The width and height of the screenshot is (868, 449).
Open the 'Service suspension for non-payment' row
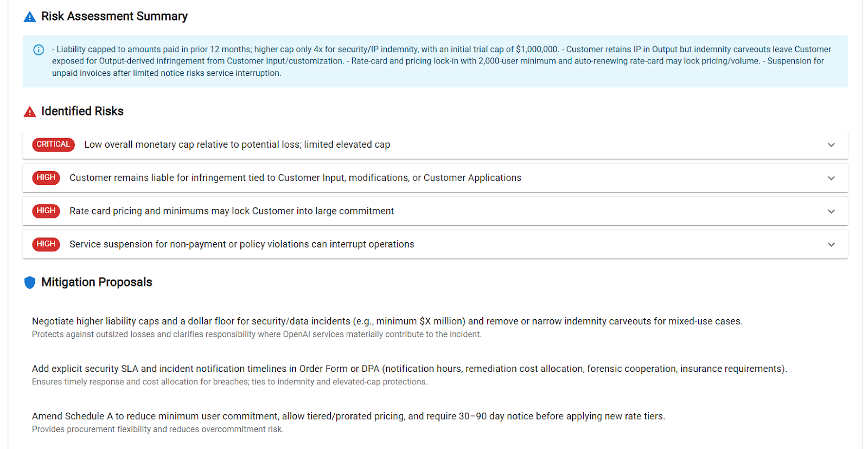click(241, 244)
